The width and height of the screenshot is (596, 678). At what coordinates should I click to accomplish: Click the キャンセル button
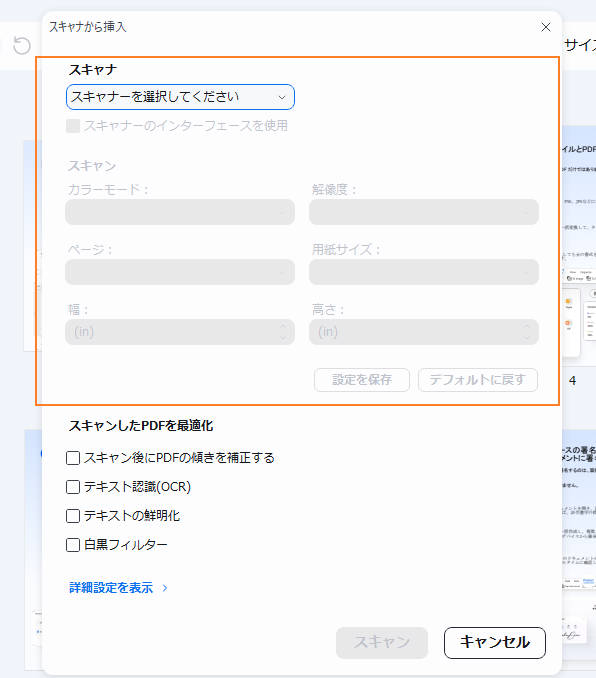[x=495, y=643]
